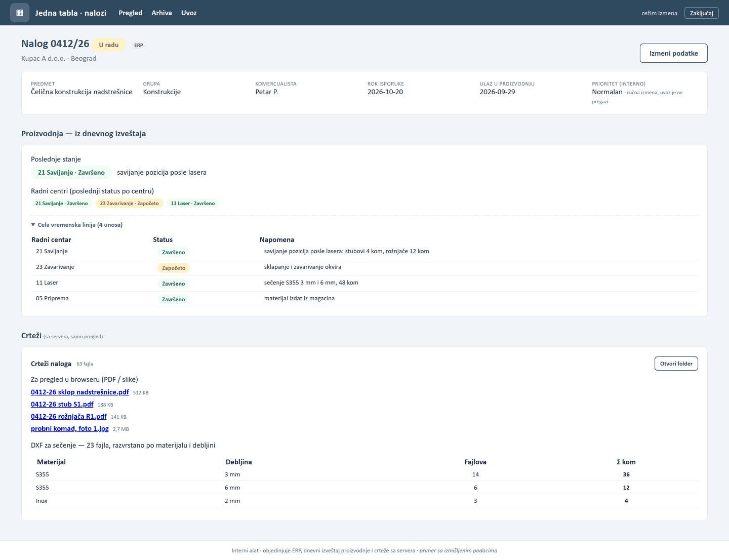Viewport: 729px width, 560px height.
Task: Click the 11 Laser · Završeno chip
Action: tap(193, 204)
